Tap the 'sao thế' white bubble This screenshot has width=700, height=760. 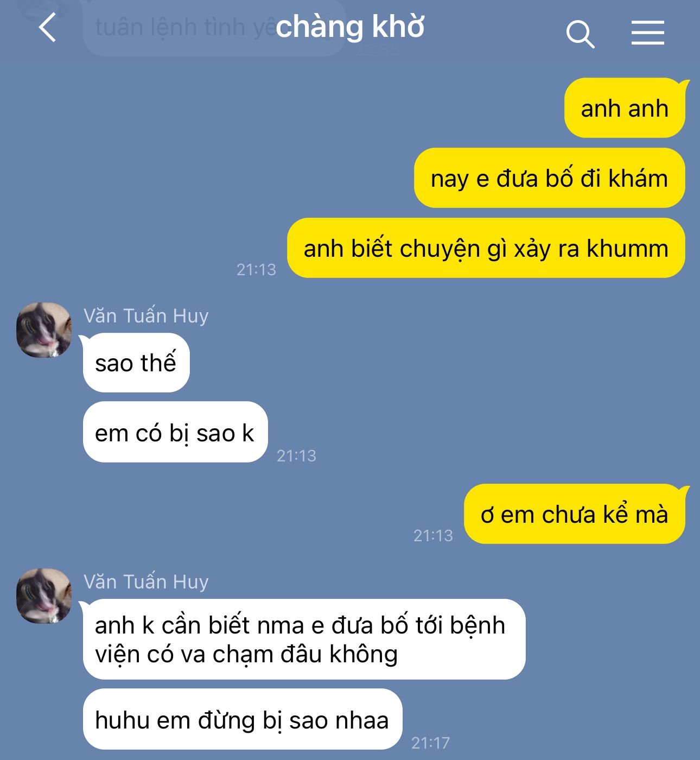pos(136,363)
